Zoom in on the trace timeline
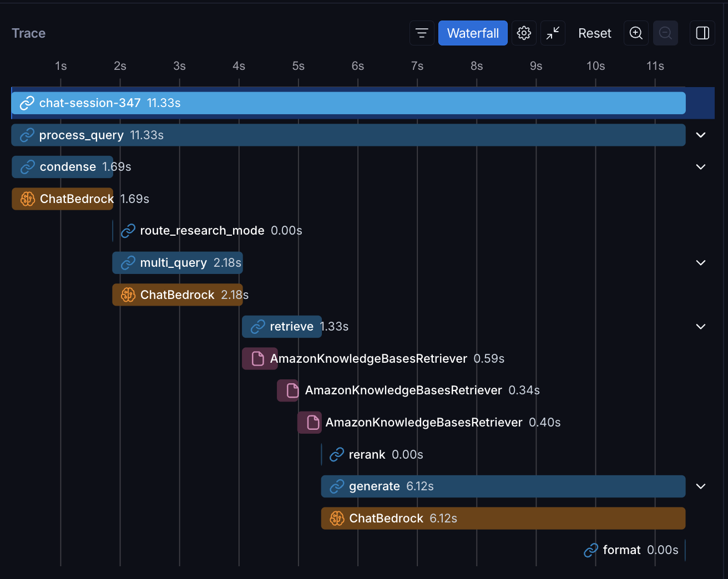This screenshot has height=579, width=728. pyautogui.click(x=636, y=33)
